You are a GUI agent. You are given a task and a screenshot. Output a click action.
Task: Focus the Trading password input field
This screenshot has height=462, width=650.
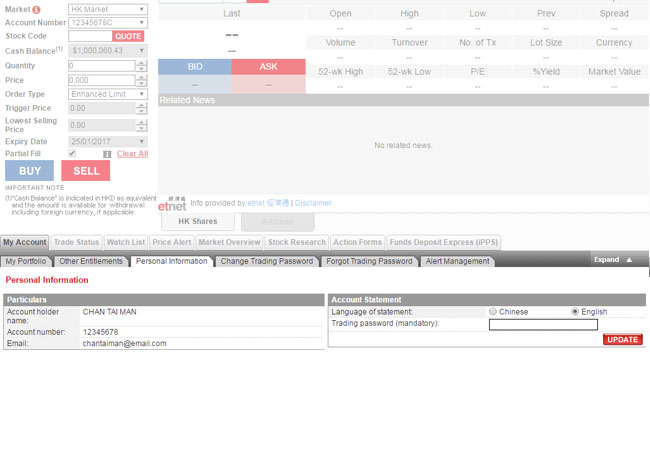[543, 324]
